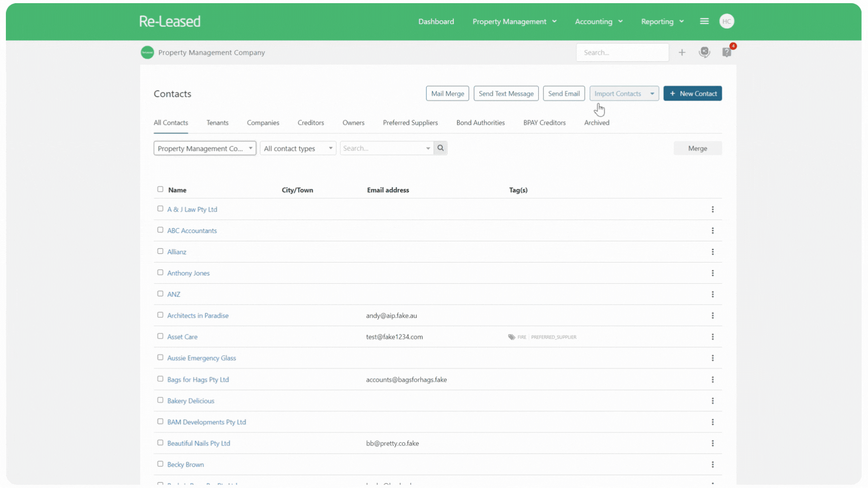Check the Anthony Jones checkbox
This screenshot has height=488, width=868.
160,272
